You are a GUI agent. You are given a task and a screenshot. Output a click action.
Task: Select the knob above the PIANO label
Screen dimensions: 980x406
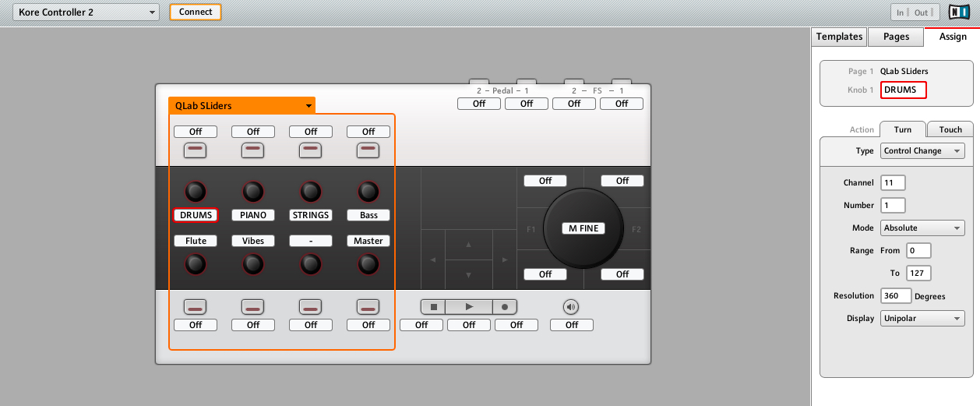click(253, 192)
